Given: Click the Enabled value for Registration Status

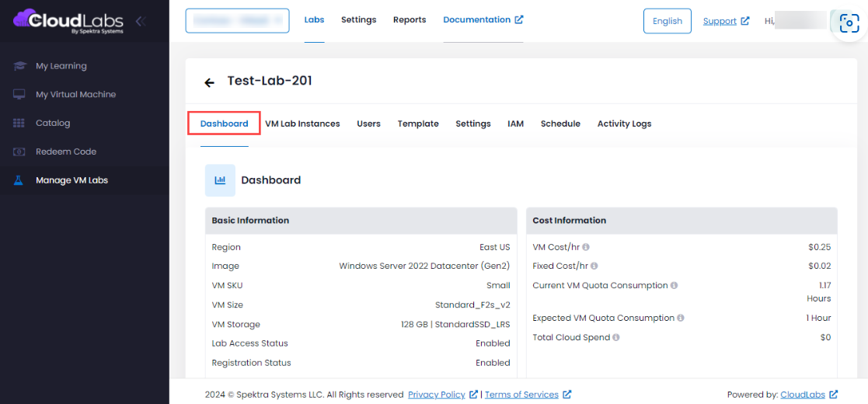Looking at the screenshot, I should (x=493, y=363).
